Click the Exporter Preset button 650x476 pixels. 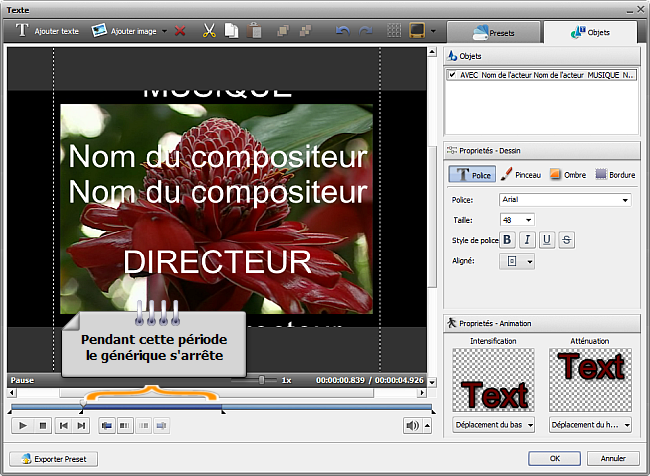pyautogui.click(x=55, y=459)
